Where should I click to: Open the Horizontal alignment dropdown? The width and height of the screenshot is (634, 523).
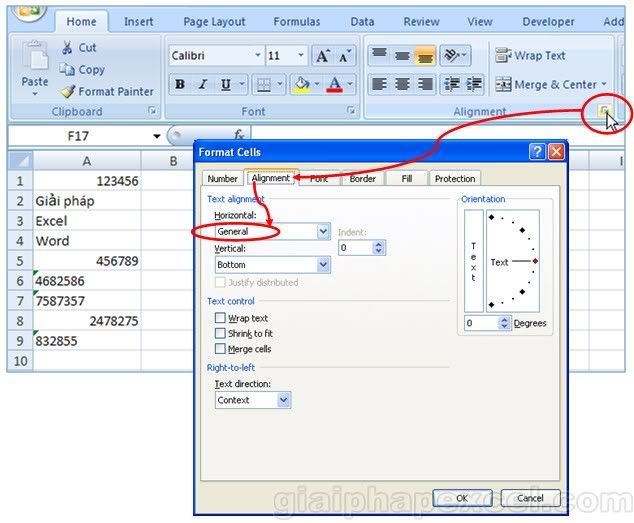pos(323,232)
